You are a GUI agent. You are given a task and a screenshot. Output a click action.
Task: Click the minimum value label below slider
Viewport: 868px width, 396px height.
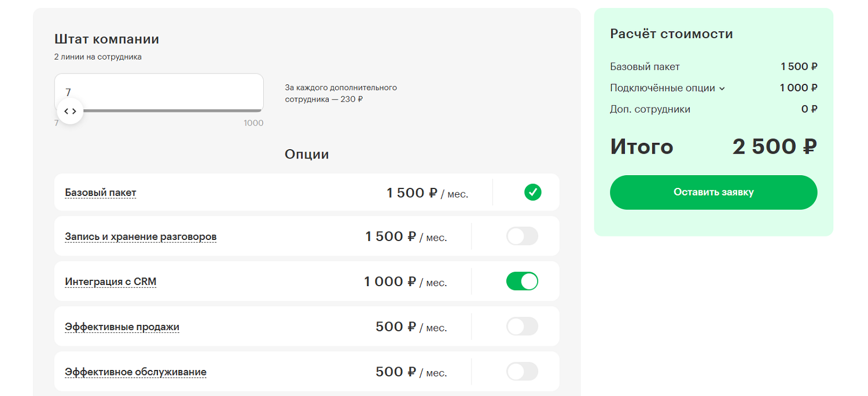[57, 123]
